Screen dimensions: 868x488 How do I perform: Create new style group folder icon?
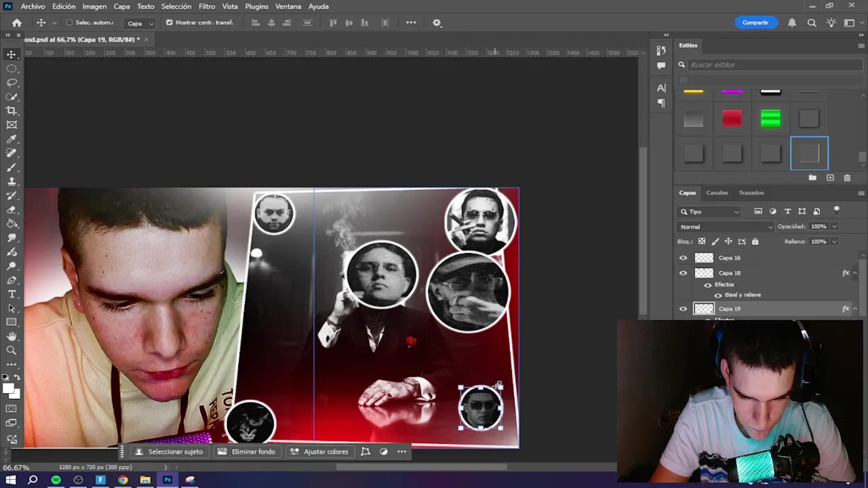(x=812, y=178)
